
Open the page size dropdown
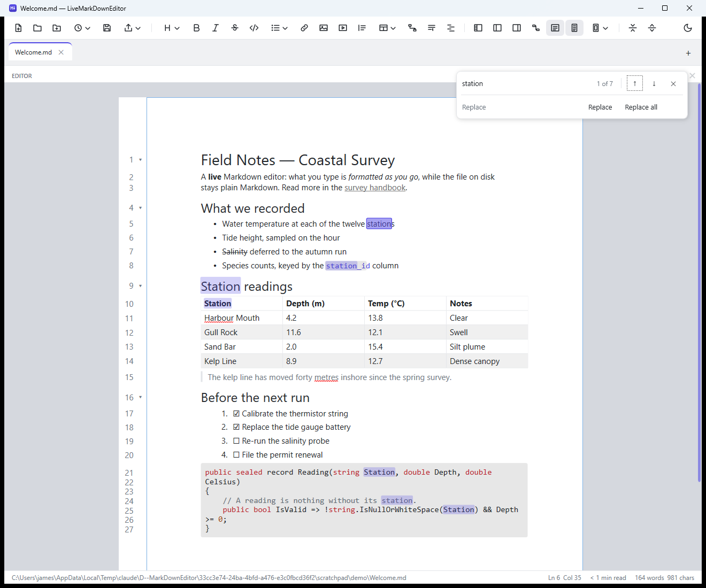pos(600,28)
